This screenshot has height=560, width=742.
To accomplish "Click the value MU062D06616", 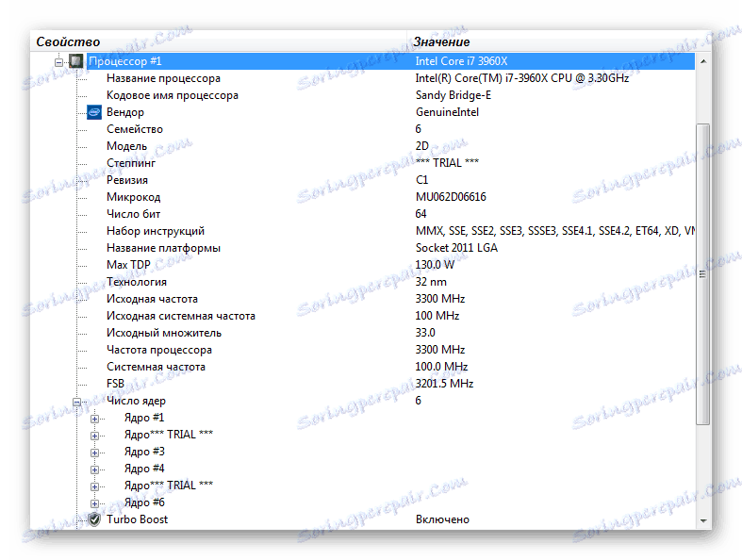I will point(451,197).
